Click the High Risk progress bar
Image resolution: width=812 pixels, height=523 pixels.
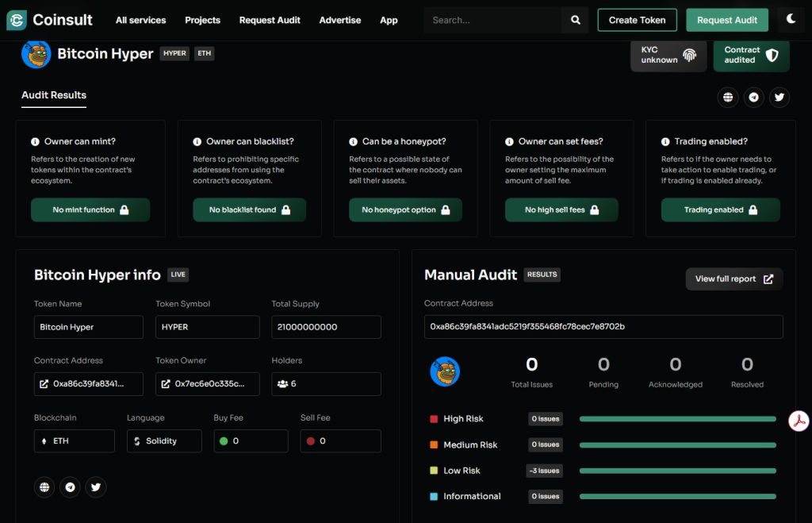click(x=677, y=419)
